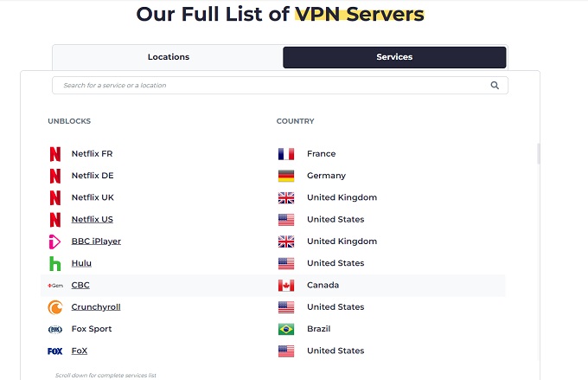Click the 'Scroll down for complete services list' note
The width and height of the screenshot is (588, 380).
click(105, 375)
